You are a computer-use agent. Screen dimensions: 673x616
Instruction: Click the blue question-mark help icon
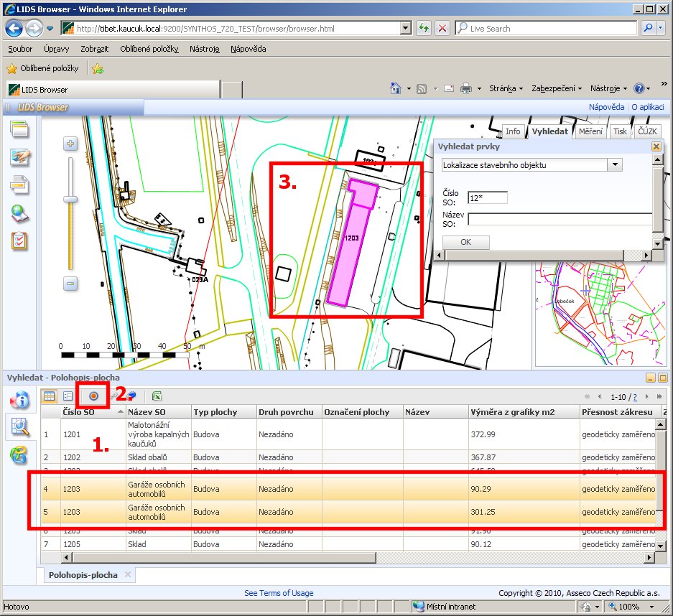(639, 88)
